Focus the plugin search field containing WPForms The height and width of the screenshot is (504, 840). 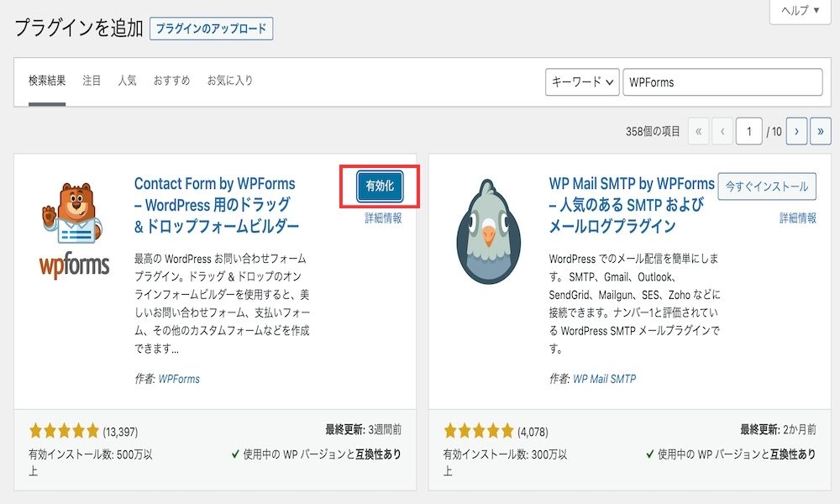(x=722, y=82)
